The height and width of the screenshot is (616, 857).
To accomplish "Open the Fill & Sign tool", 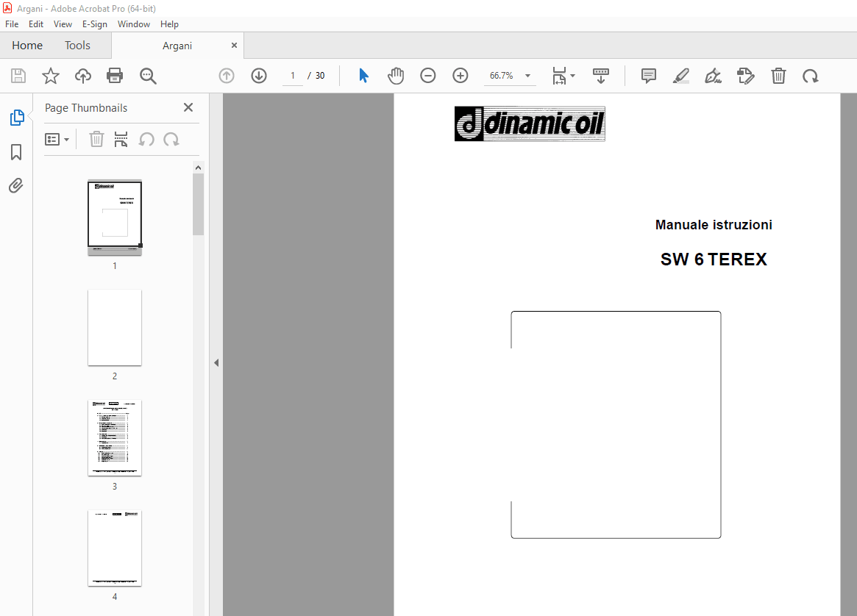I will coord(713,76).
